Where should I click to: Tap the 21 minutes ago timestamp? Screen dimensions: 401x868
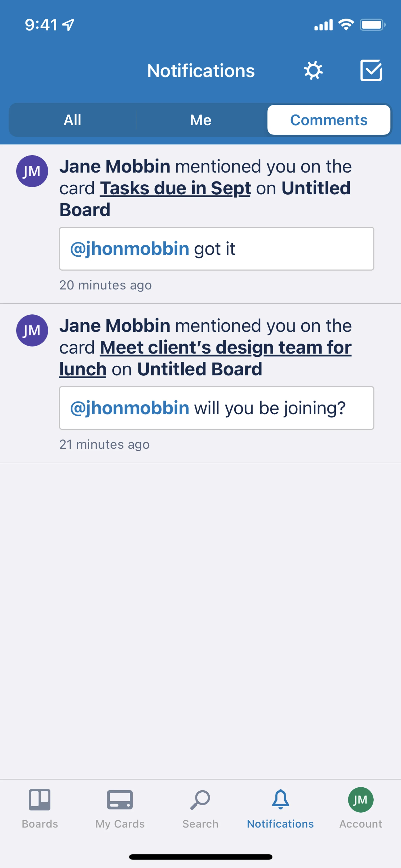[x=104, y=445]
